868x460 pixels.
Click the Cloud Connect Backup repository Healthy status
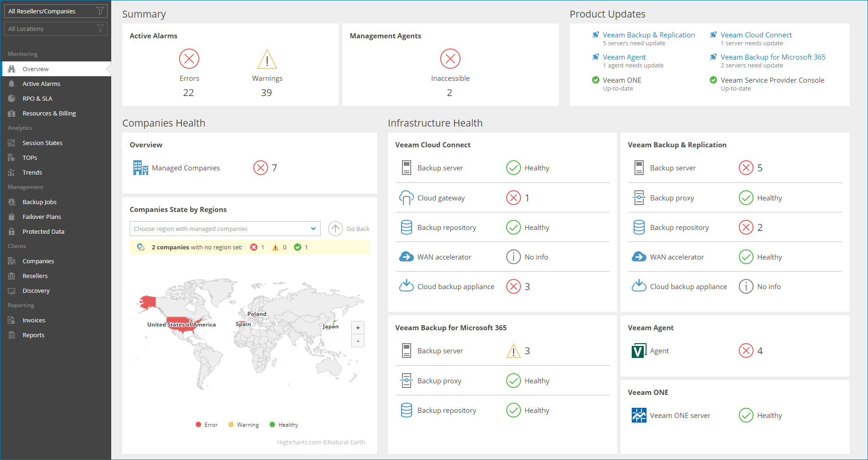(528, 227)
